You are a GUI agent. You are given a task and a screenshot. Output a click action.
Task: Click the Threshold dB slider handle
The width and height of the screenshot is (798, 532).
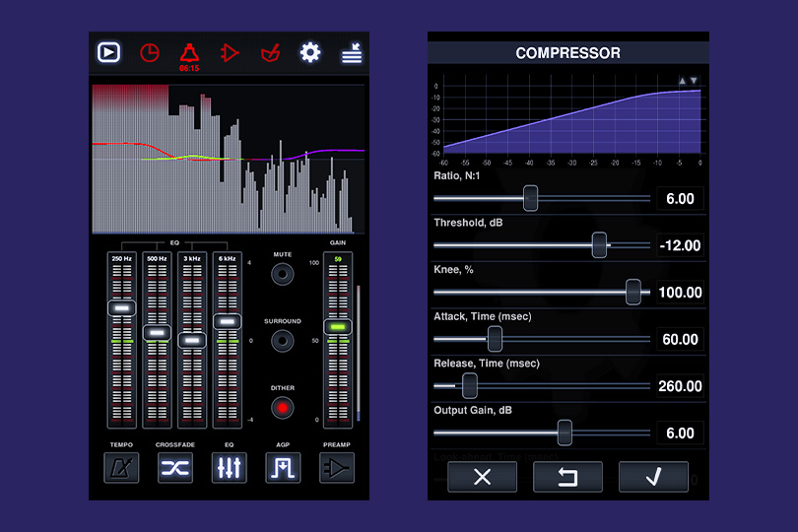coord(599,245)
